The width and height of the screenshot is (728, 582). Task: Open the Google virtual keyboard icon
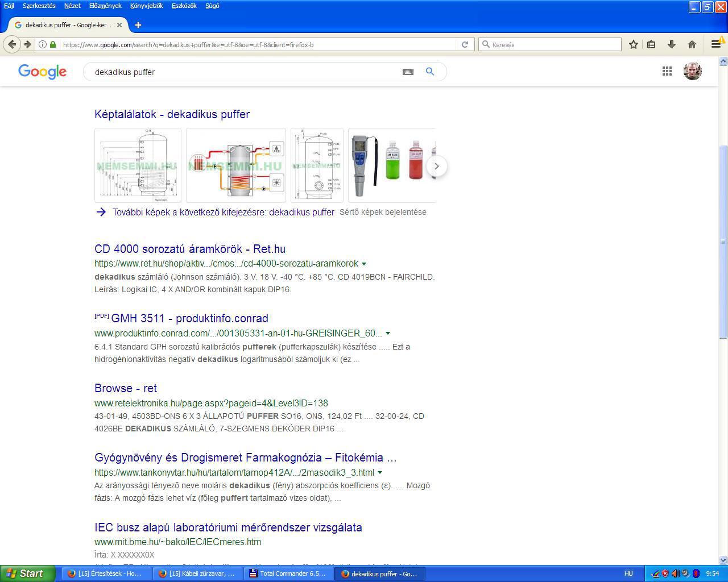click(x=408, y=72)
